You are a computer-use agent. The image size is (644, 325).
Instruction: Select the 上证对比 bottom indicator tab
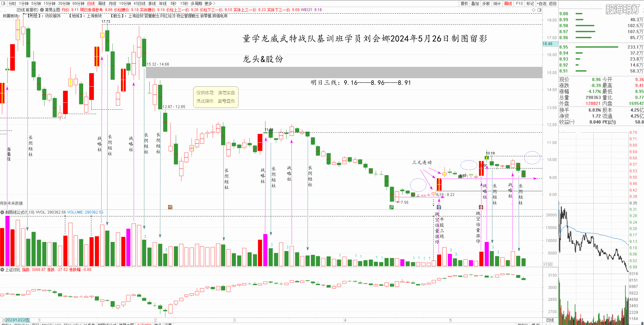pyautogui.click(x=144, y=324)
